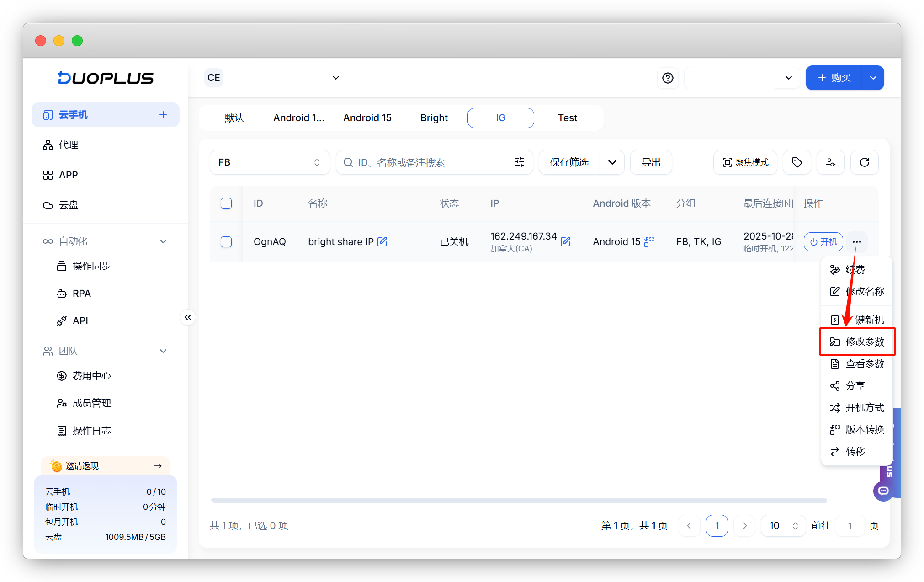Select 修改参数 from the context menu
Image resolution: width=924 pixels, height=582 pixels.
(x=857, y=342)
